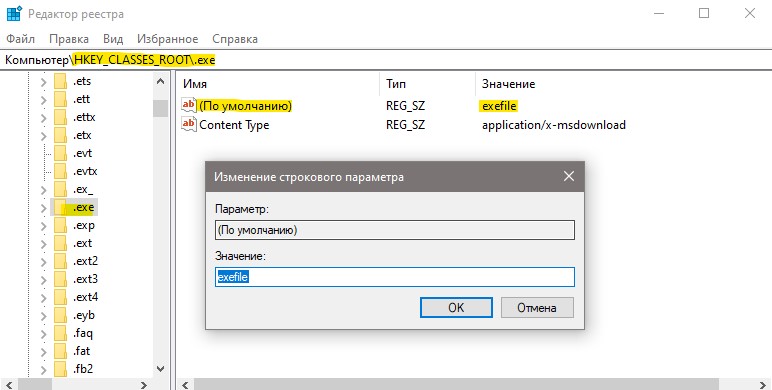Open the Справка menu
Image resolution: width=772 pixels, height=390 pixels.
tap(235, 39)
